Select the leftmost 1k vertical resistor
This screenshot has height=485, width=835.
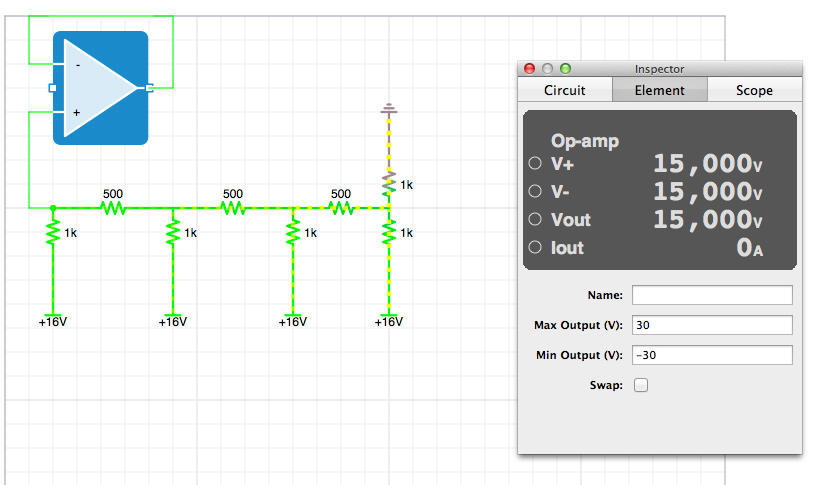point(53,233)
